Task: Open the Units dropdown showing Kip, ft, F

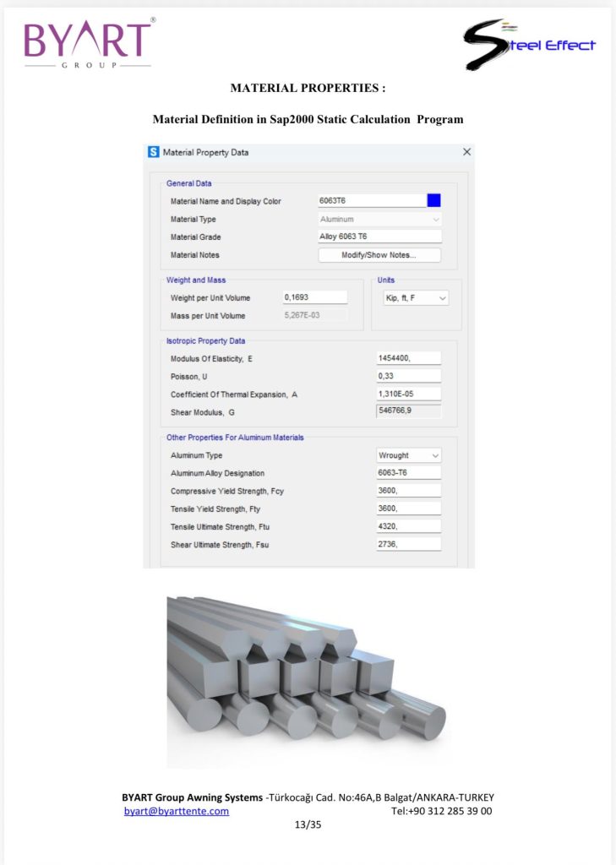Action: click(416, 298)
